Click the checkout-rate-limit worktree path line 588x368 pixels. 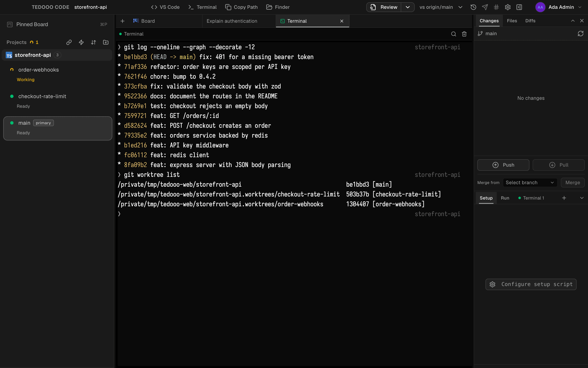(280, 194)
